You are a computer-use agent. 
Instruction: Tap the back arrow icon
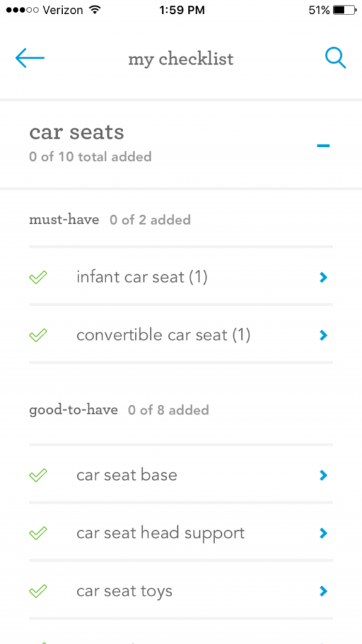tap(30, 58)
